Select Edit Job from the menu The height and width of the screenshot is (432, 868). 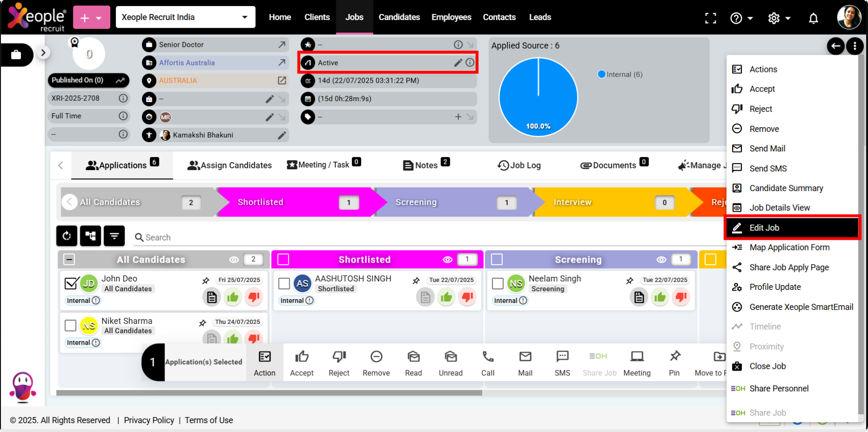point(792,228)
